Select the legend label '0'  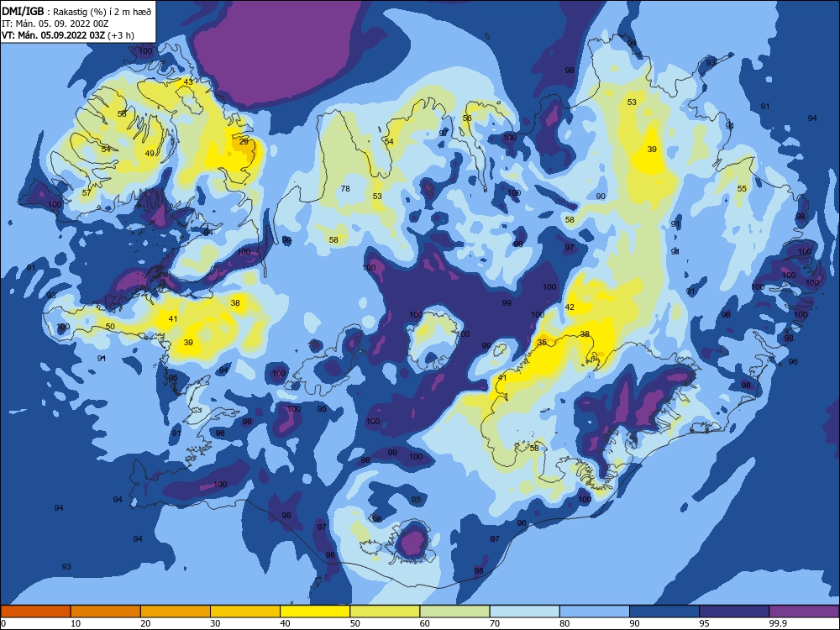(x=3, y=623)
